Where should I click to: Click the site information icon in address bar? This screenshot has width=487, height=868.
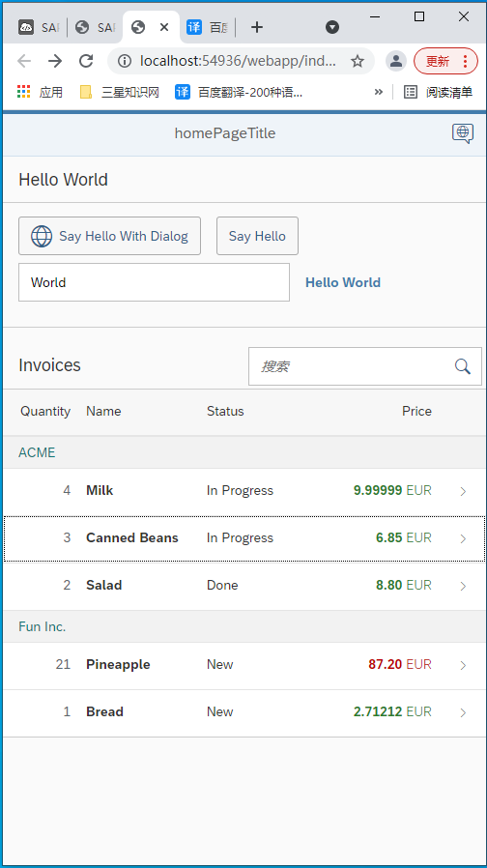125,61
